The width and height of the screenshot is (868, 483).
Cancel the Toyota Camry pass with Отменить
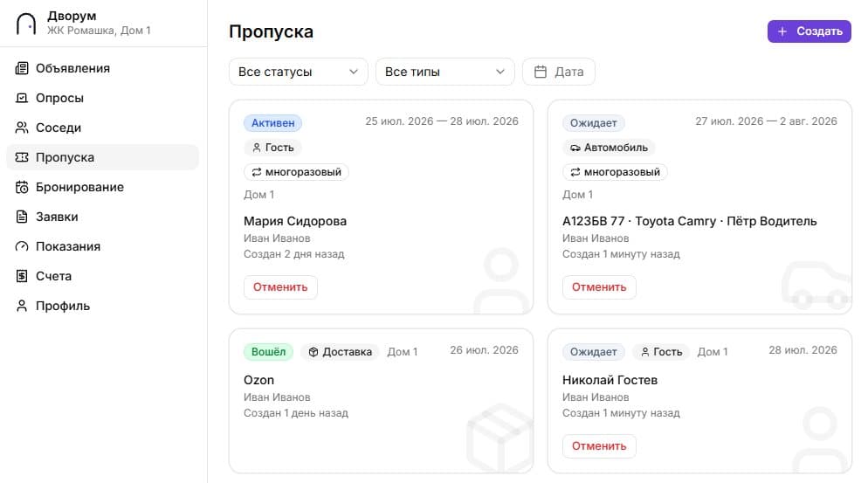coord(599,287)
